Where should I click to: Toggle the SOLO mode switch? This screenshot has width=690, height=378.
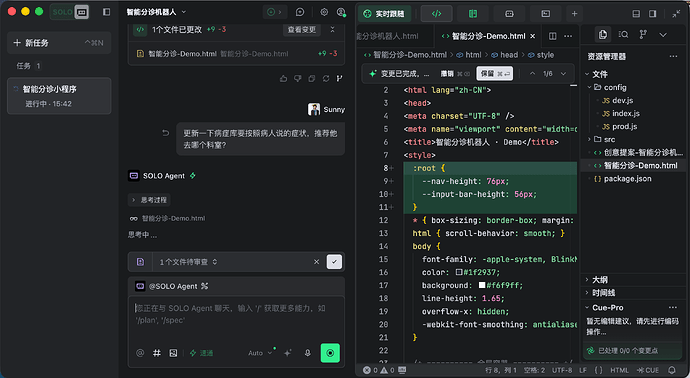coord(70,12)
